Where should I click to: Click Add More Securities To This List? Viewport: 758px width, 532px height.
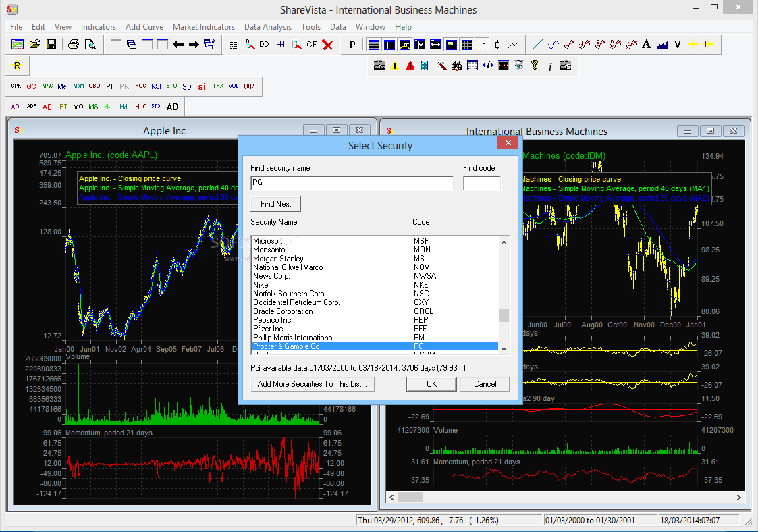[x=313, y=384]
